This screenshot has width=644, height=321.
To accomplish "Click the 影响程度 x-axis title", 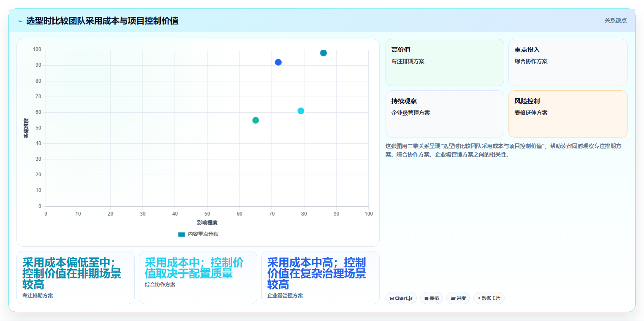I will pos(207,223).
